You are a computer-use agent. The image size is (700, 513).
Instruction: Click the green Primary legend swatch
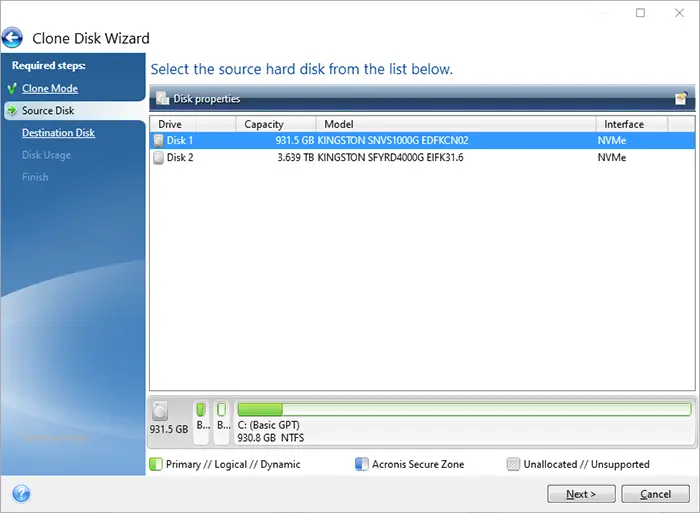pyautogui.click(x=156, y=464)
